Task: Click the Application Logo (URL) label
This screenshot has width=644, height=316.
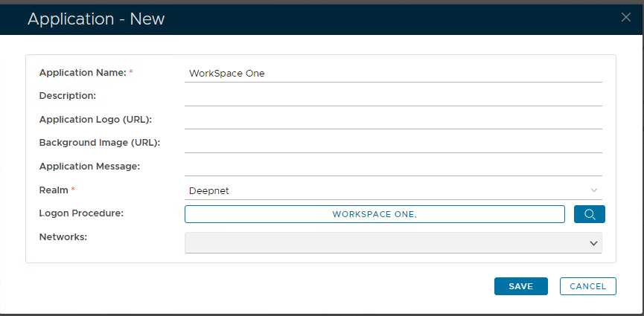Action: point(95,120)
